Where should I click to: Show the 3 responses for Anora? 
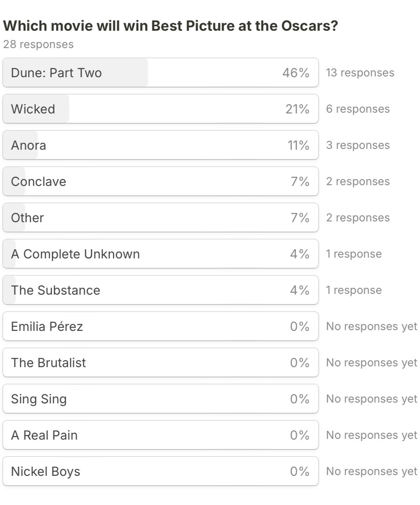[x=357, y=145]
